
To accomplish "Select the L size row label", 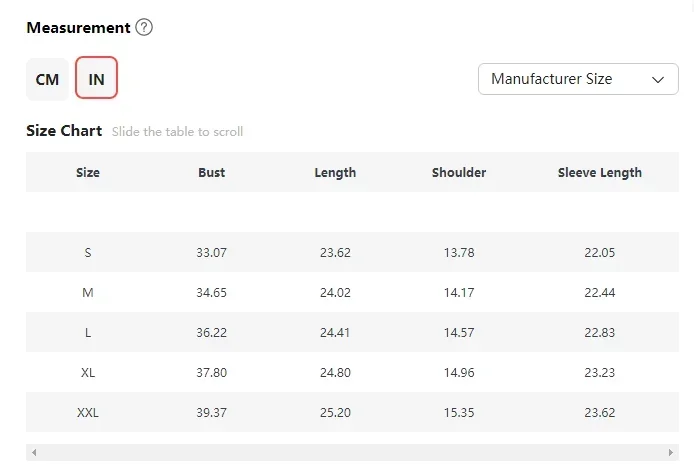I will point(88,333).
